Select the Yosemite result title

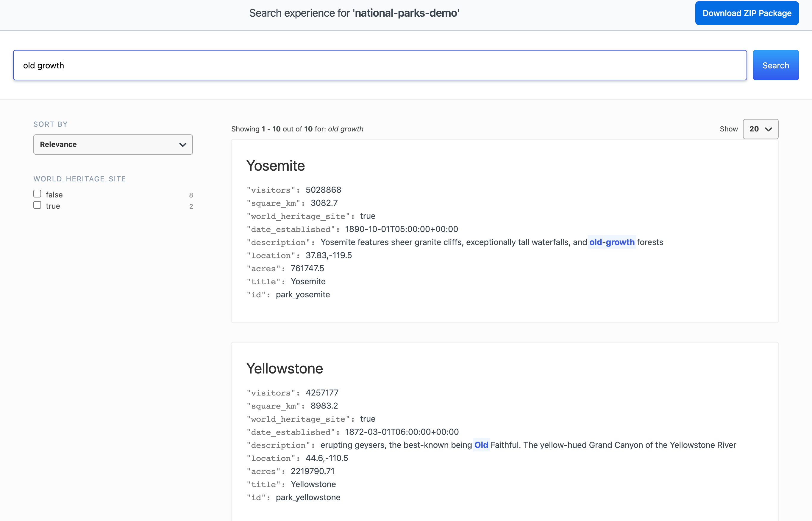(x=275, y=165)
